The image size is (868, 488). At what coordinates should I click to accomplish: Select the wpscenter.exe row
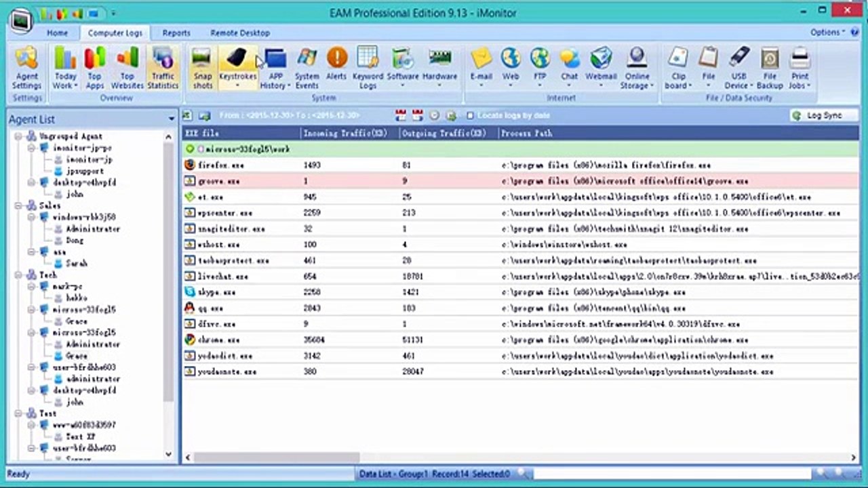pos(520,213)
